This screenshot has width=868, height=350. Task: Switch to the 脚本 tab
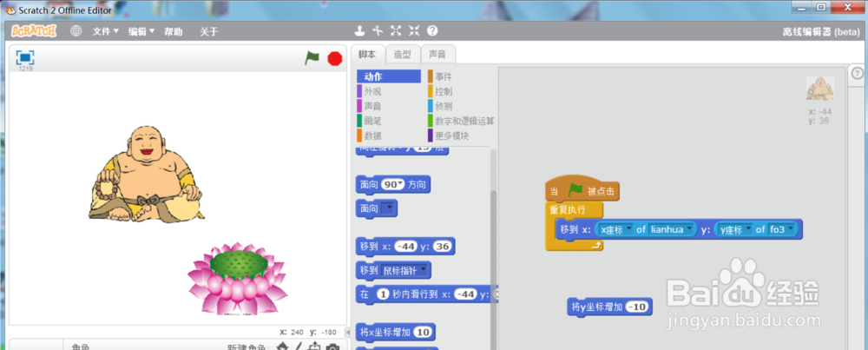point(367,54)
